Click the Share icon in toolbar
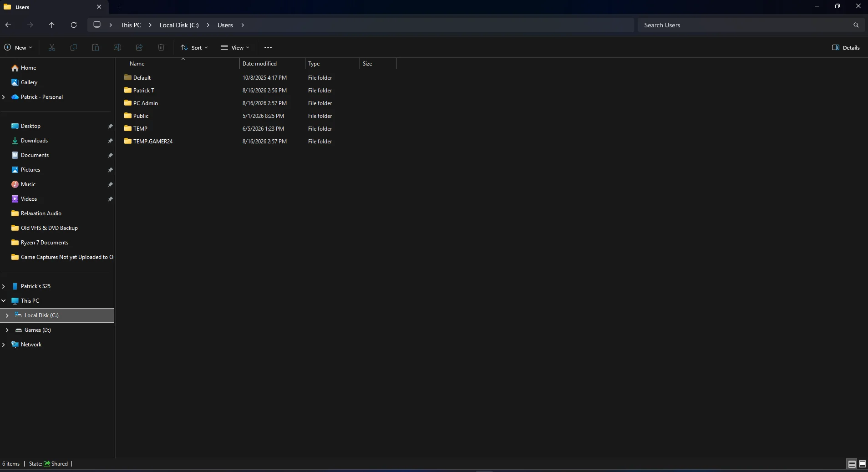The height and width of the screenshot is (472, 868). [x=139, y=47]
